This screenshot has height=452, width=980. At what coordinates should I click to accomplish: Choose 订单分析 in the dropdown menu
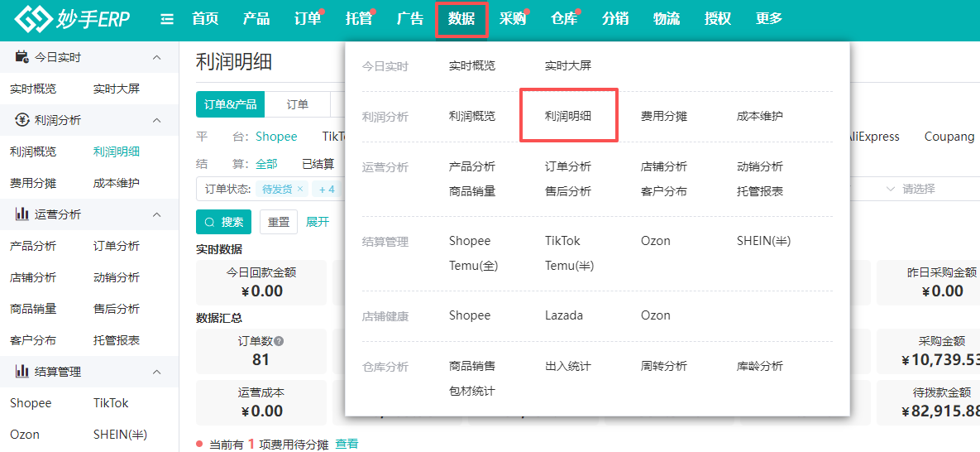tap(568, 166)
